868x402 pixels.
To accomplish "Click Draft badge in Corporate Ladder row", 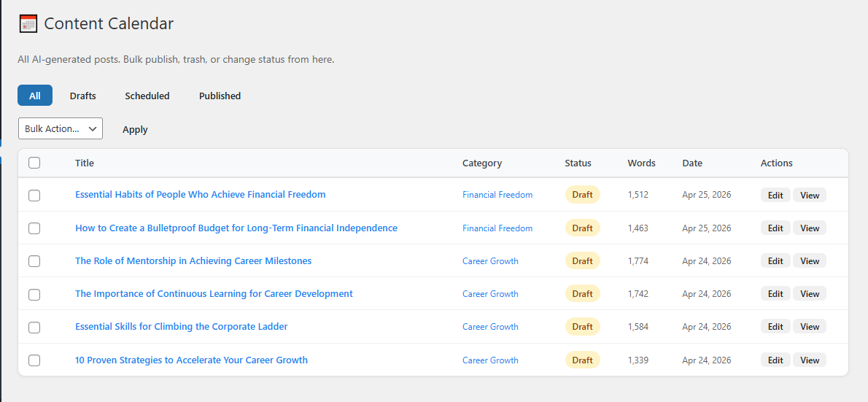I will [x=582, y=327].
